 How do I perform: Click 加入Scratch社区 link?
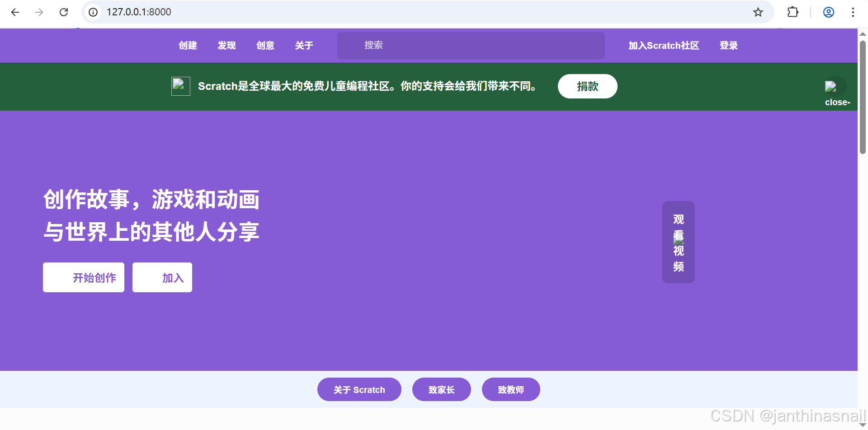point(664,46)
